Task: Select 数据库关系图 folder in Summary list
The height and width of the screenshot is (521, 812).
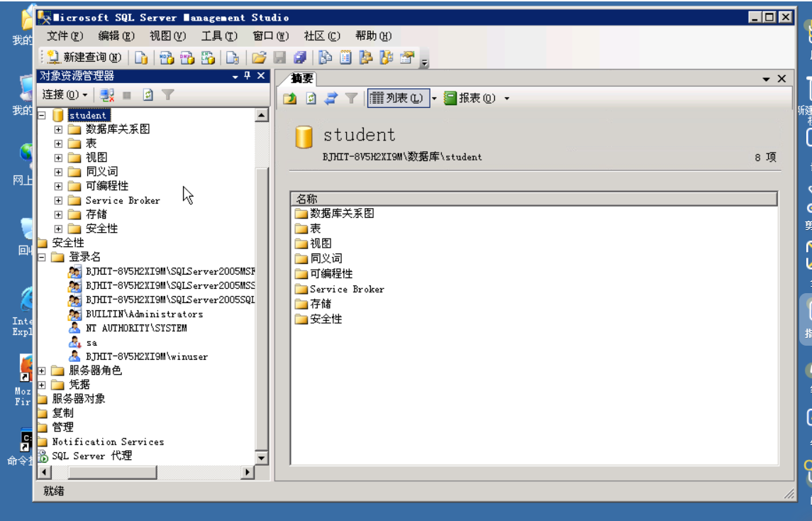Action: tap(342, 214)
